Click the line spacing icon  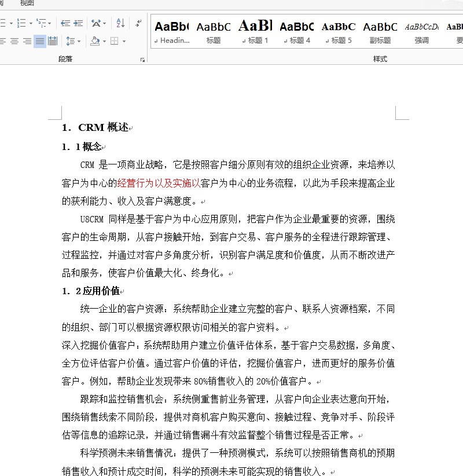click(70, 41)
